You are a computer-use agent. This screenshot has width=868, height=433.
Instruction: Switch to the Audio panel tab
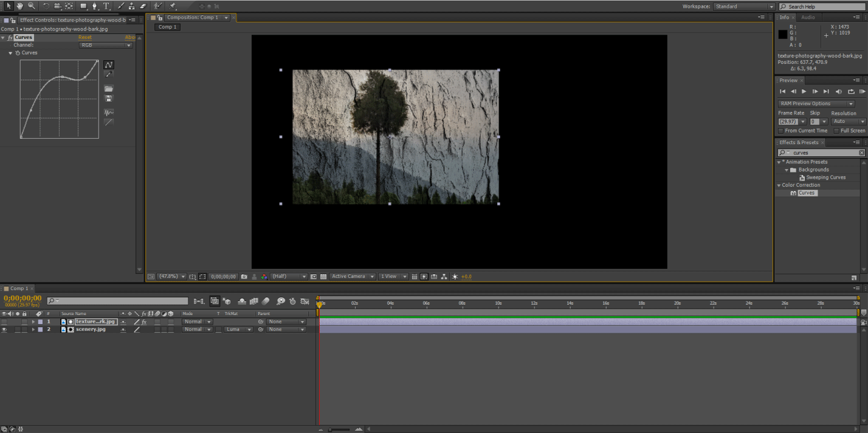(x=808, y=17)
